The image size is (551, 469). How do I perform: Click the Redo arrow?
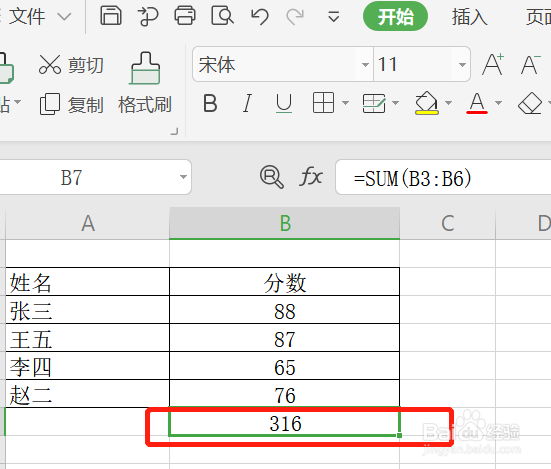click(295, 17)
